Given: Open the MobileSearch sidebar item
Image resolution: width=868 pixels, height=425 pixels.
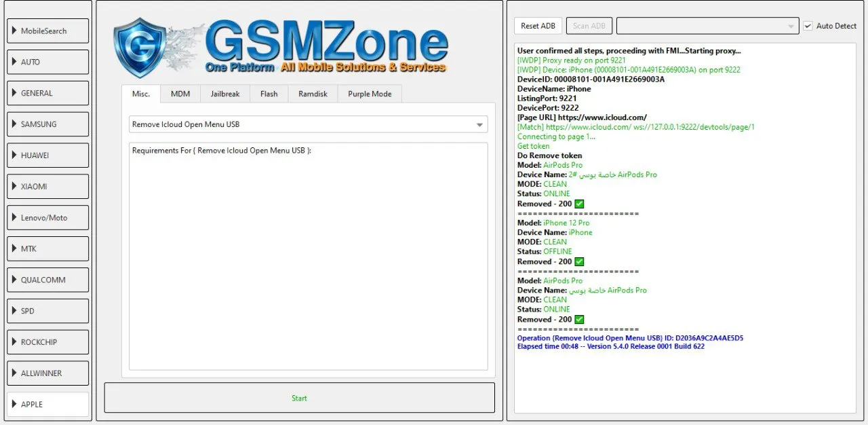Looking at the screenshot, I should click(47, 31).
